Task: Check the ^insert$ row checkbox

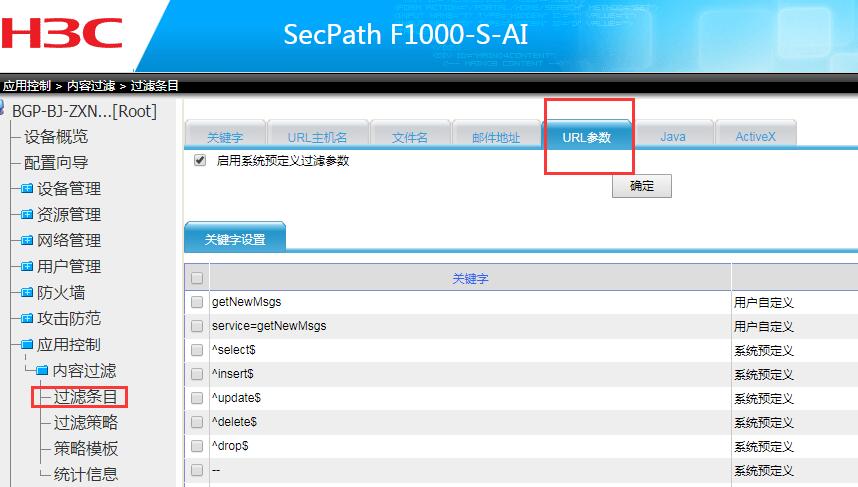Action: point(197,374)
